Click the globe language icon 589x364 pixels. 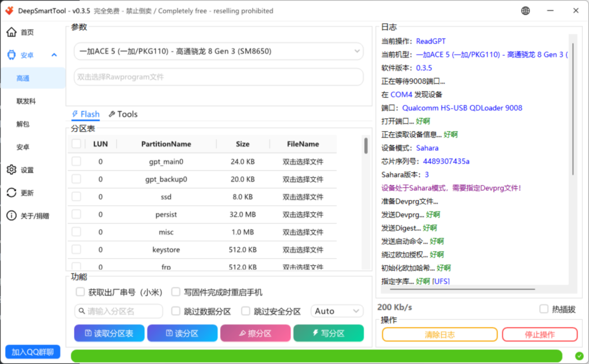526,11
